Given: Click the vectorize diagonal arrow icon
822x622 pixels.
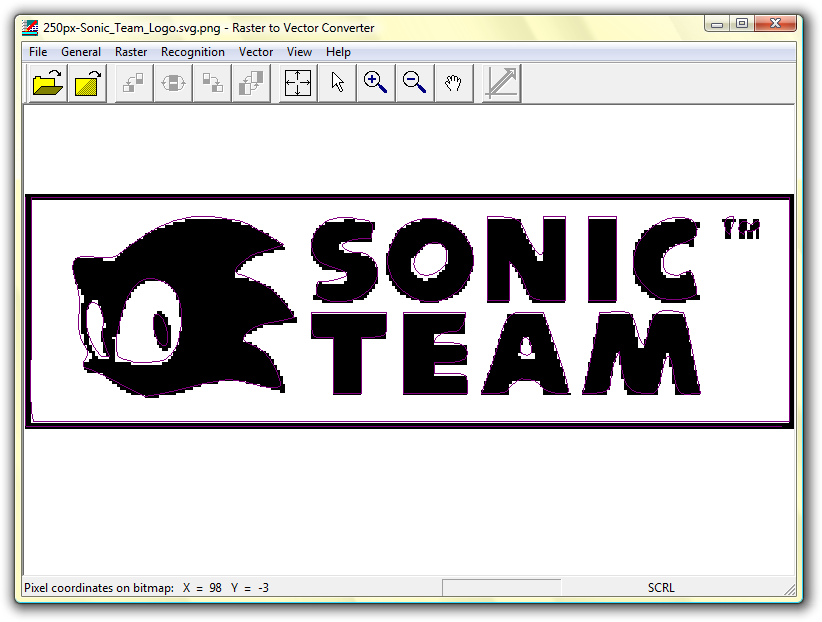Looking at the screenshot, I should (x=502, y=83).
